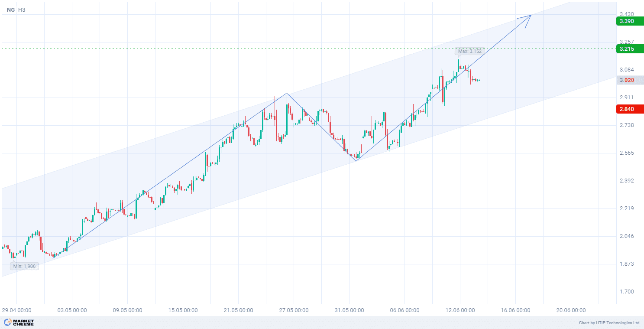Viewport: 644px width, 329px height.
Task: Click the 3.257 price axis value
Action: pos(627,42)
